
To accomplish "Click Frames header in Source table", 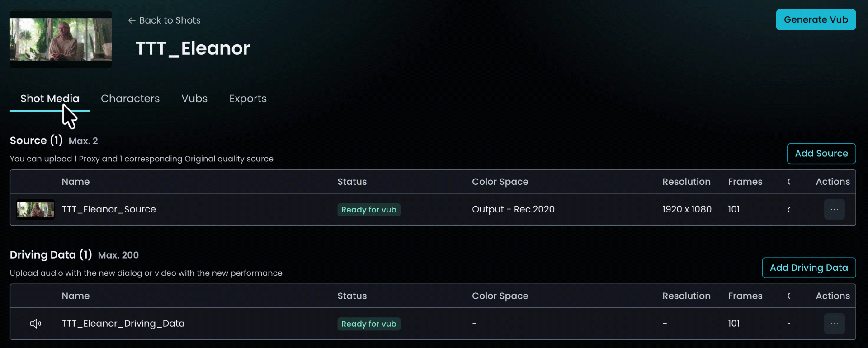I will pyautogui.click(x=745, y=182).
